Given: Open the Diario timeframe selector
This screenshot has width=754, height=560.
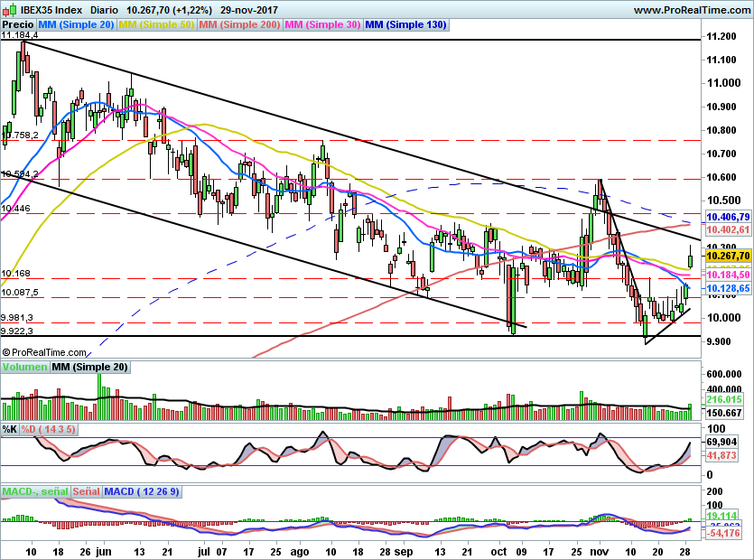Looking at the screenshot, I should point(104,9).
